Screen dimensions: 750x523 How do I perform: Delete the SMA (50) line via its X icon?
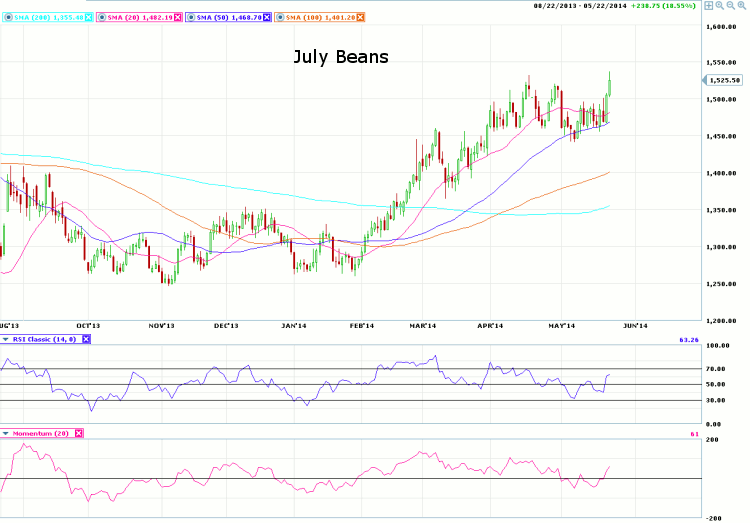point(267,18)
